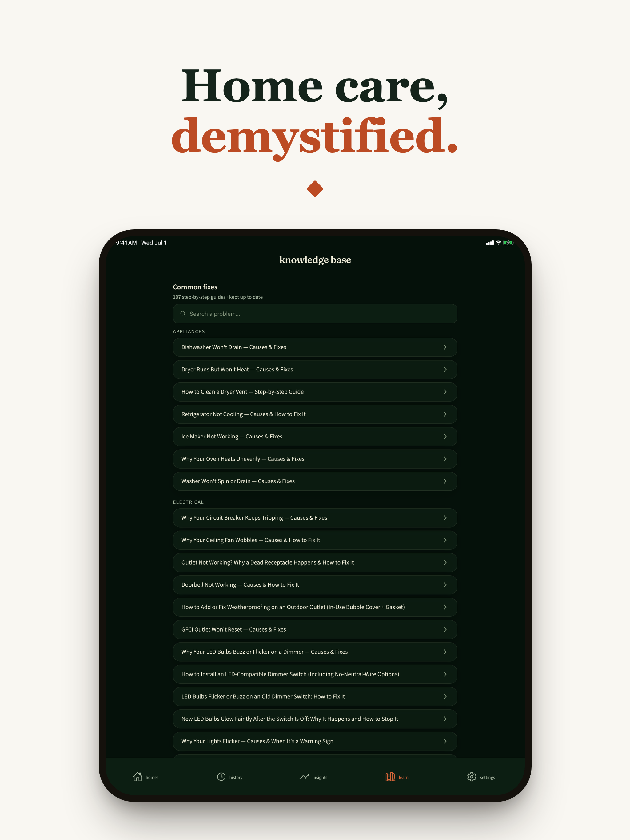This screenshot has width=630, height=840.
Task: Open 'Washer Won't Spin or Drain' guide
Action: coord(315,481)
